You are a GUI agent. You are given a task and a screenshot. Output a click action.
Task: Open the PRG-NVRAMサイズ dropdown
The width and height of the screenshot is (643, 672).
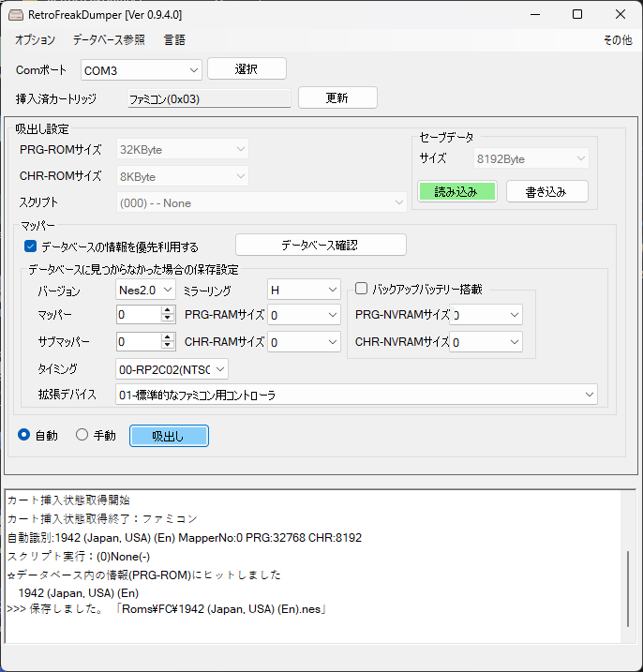click(486, 315)
